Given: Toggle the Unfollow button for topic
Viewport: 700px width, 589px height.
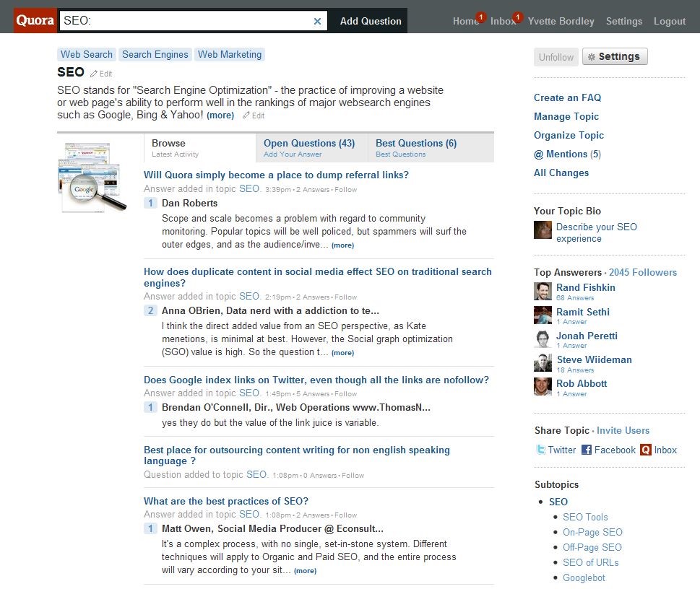Looking at the screenshot, I should coord(556,57).
